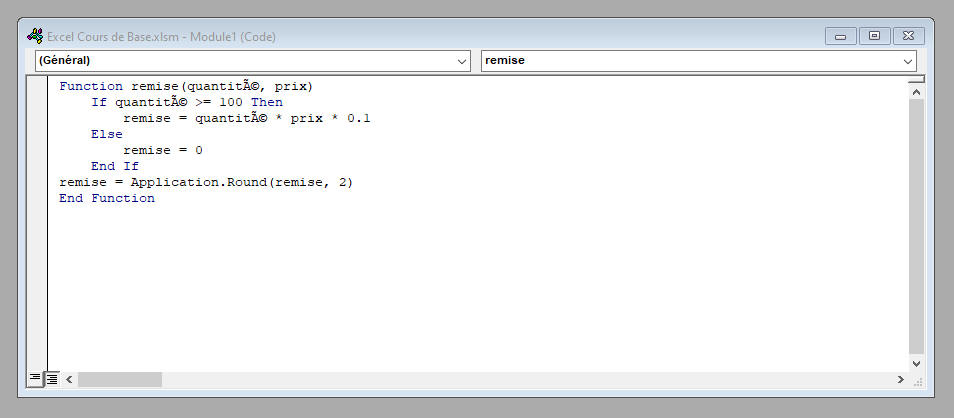Click the 'Function remise(quantité, prix)' line
This screenshot has height=418, width=954.
[x=186, y=86]
